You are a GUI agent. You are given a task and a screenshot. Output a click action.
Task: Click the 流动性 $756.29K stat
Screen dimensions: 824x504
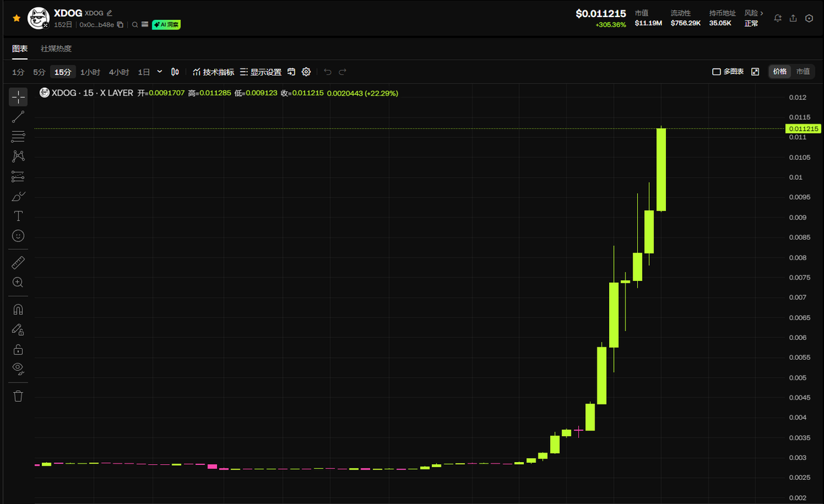pos(685,18)
